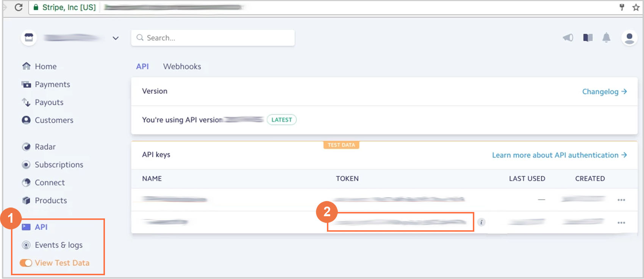The width and height of the screenshot is (644, 279).
Task: Open the saved password key icon
Action: (622, 7)
